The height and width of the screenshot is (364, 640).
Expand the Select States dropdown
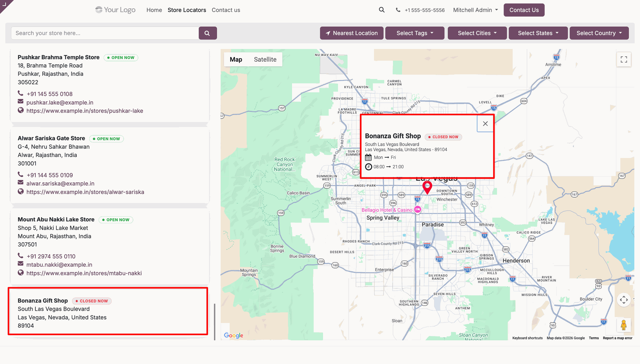tap(538, 33)
